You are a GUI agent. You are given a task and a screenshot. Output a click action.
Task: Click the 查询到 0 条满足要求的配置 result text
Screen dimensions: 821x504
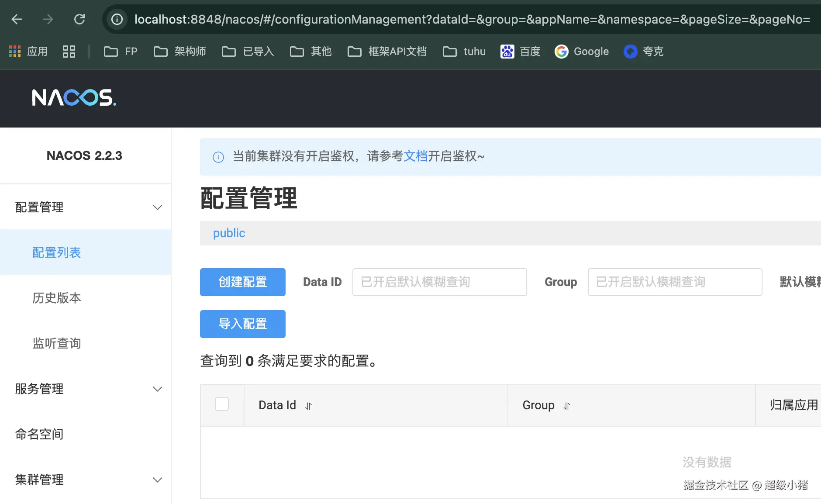pyautogui.click(x=289, y=361)
